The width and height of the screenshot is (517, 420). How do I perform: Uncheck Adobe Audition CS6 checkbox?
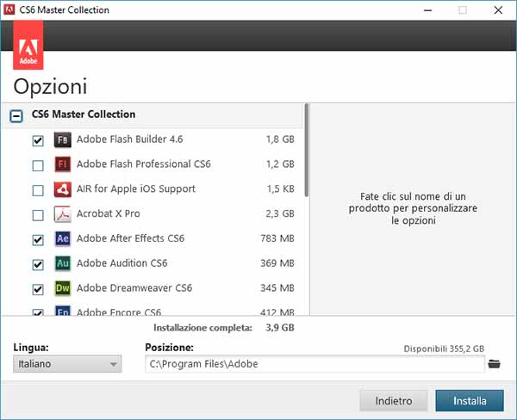38,264
